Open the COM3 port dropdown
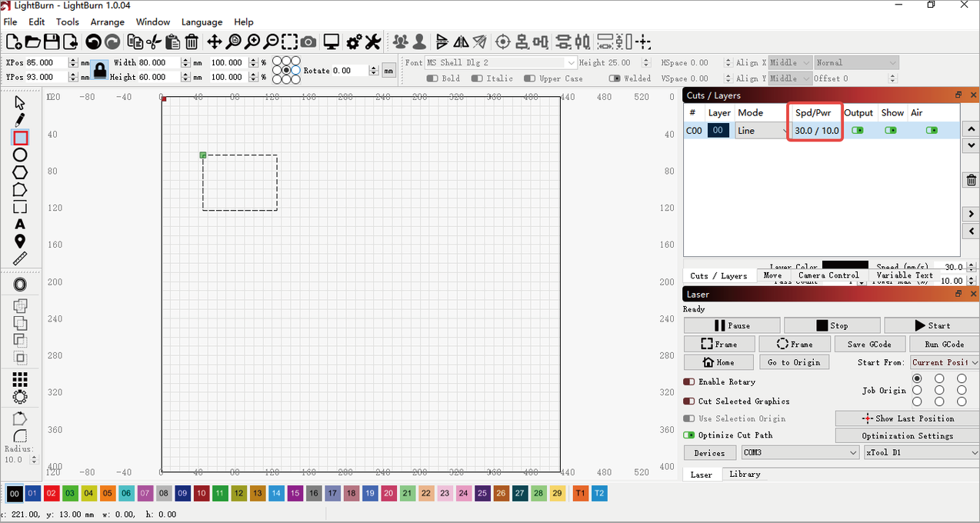The height and width of the screenshot is (523, 980). 800,453
